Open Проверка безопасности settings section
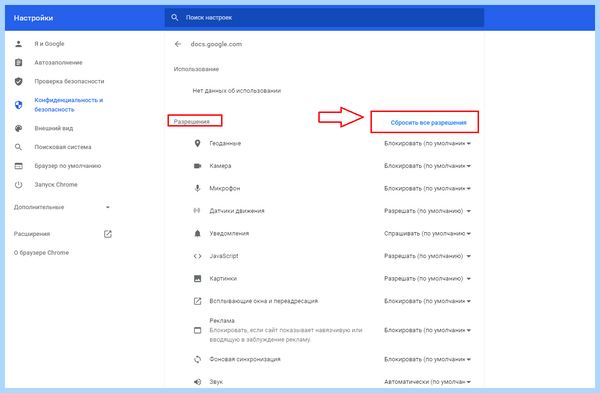This screenshot has height=393, width=600. point(69,81)
